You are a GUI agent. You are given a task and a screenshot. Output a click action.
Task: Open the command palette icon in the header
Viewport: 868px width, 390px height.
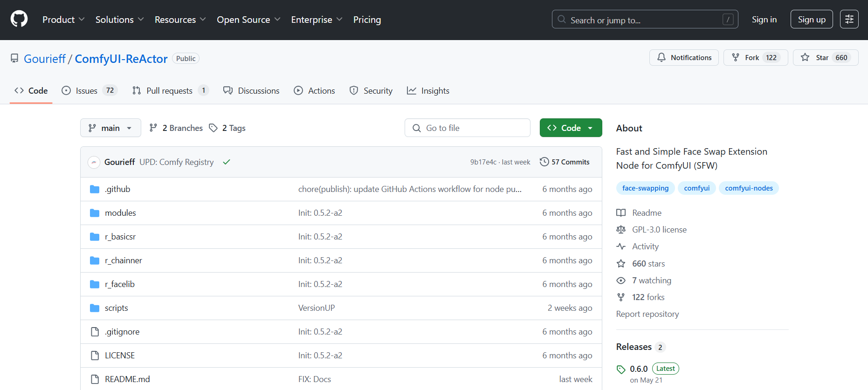coord(849,19)
